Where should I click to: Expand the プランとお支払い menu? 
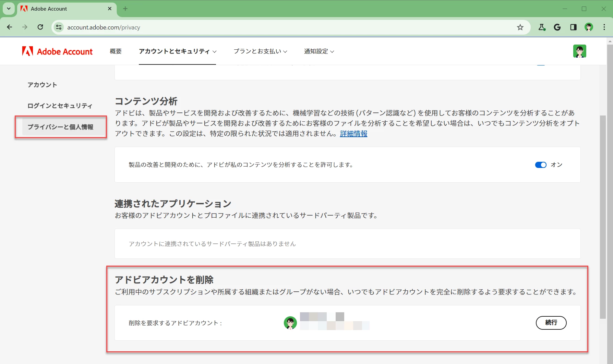click(x=260, y=51)
